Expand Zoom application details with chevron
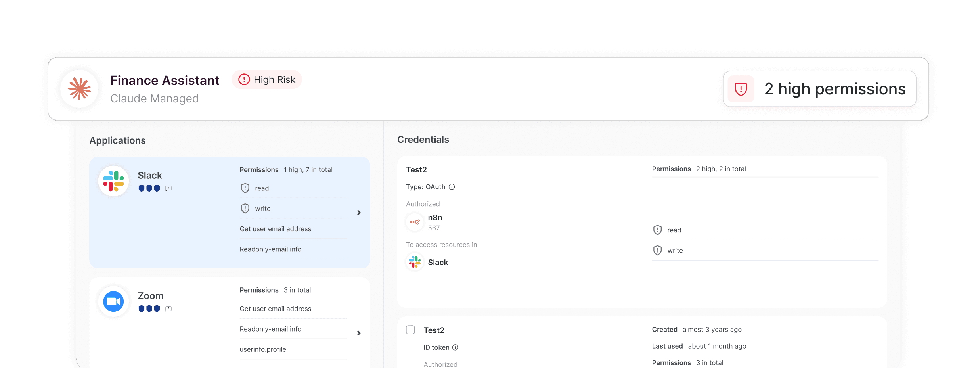Viewport: 980px width, 368px height. tap(359, 333)
